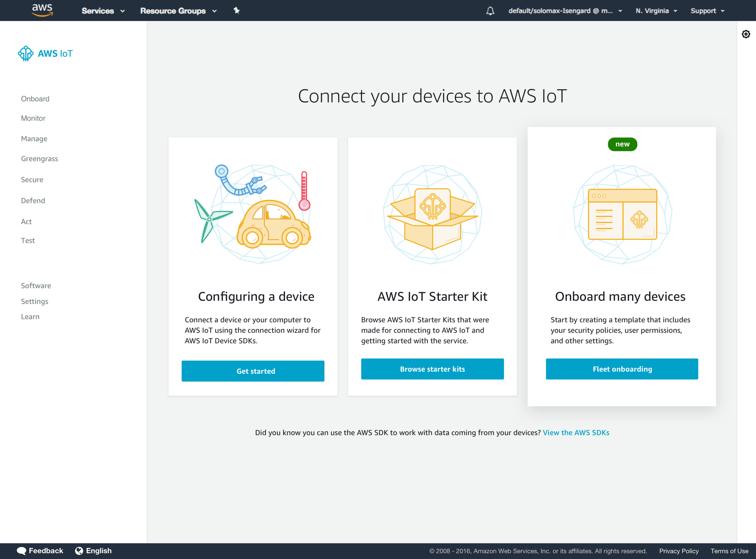
Task: Expand the Support dropdown
Action: [707, 11]
